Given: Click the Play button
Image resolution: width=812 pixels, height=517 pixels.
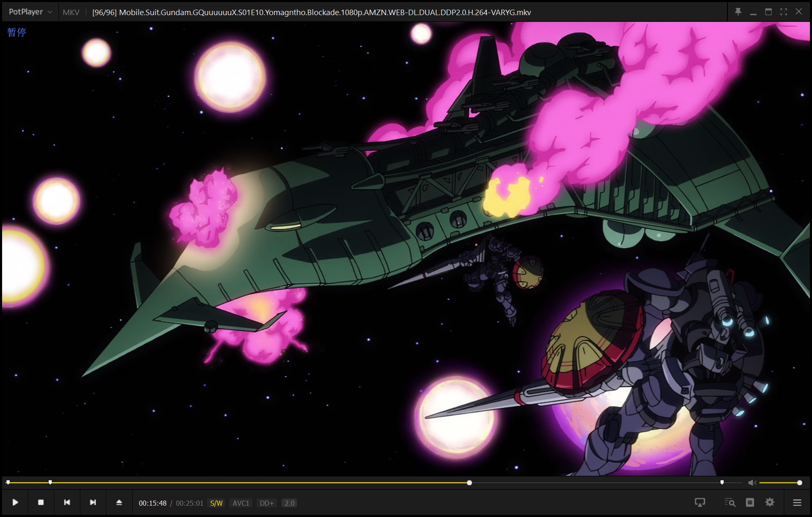Looking at the screenshot, I should click(15, 502).
